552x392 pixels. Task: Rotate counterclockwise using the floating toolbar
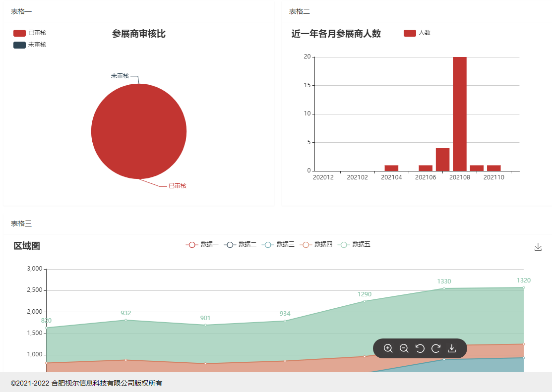(420, 348)
